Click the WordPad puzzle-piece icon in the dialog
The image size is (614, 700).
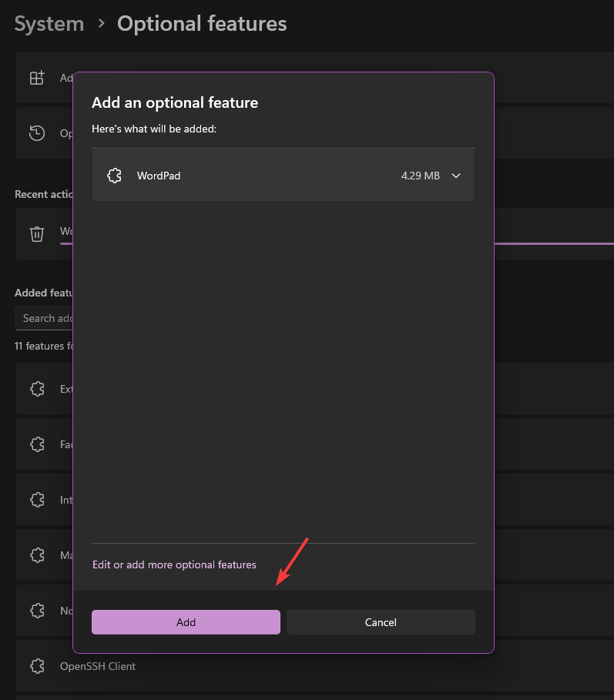click(114, 176)
